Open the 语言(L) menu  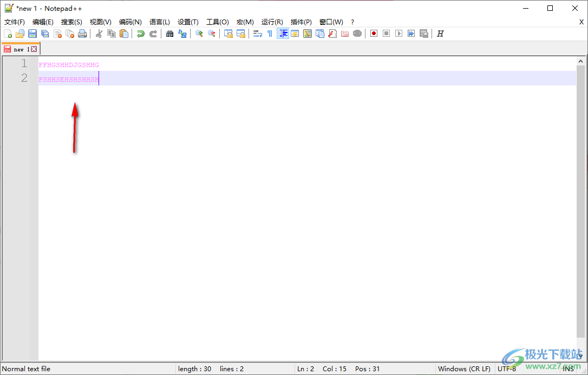click(159, 22)
